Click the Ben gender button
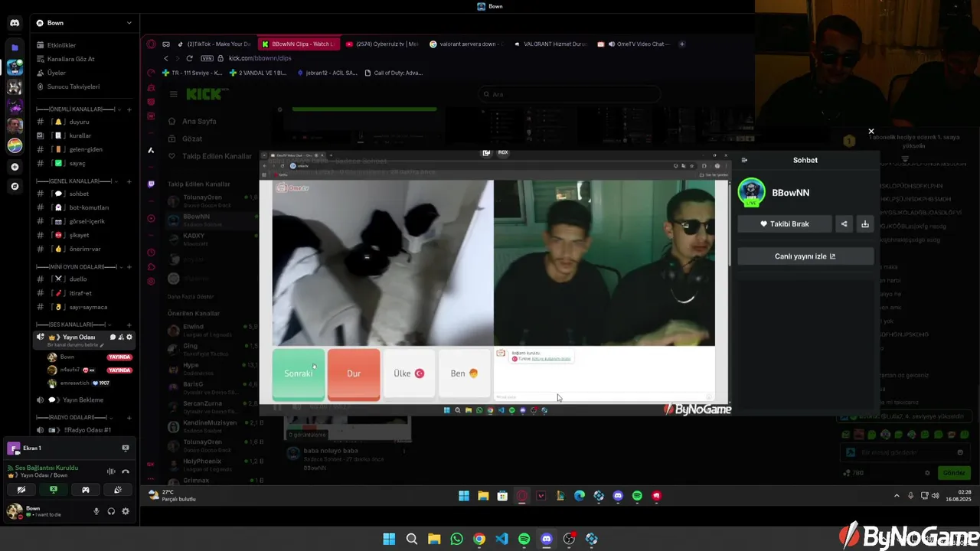Viewport: 980px width, 551px height. [464, 373]
